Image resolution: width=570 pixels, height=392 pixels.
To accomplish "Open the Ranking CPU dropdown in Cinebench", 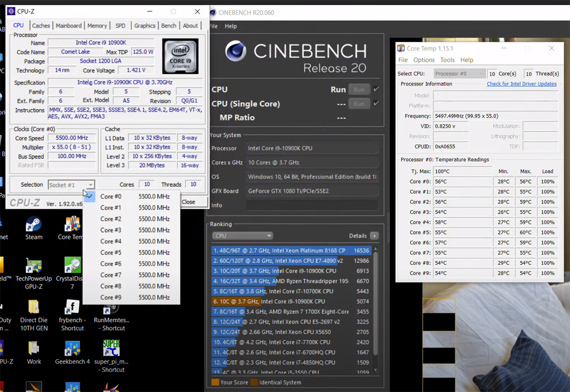I will coord(243,235).
